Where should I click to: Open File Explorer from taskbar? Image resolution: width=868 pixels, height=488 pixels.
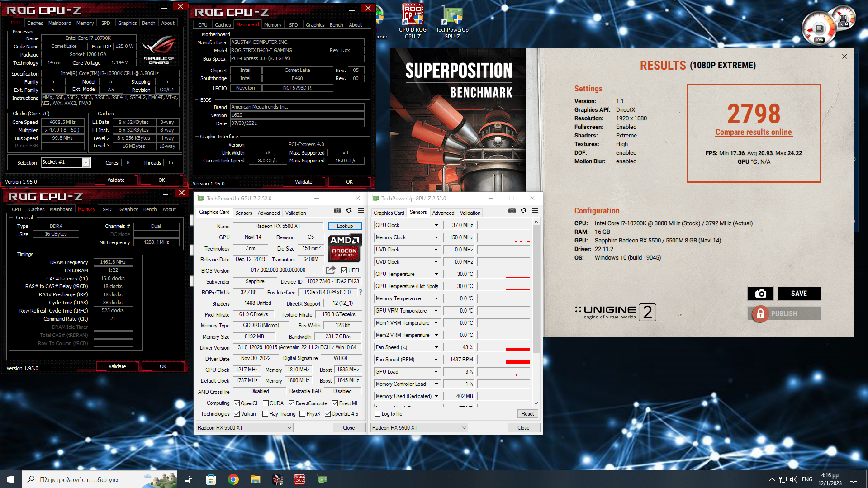(x=255, y=479)
